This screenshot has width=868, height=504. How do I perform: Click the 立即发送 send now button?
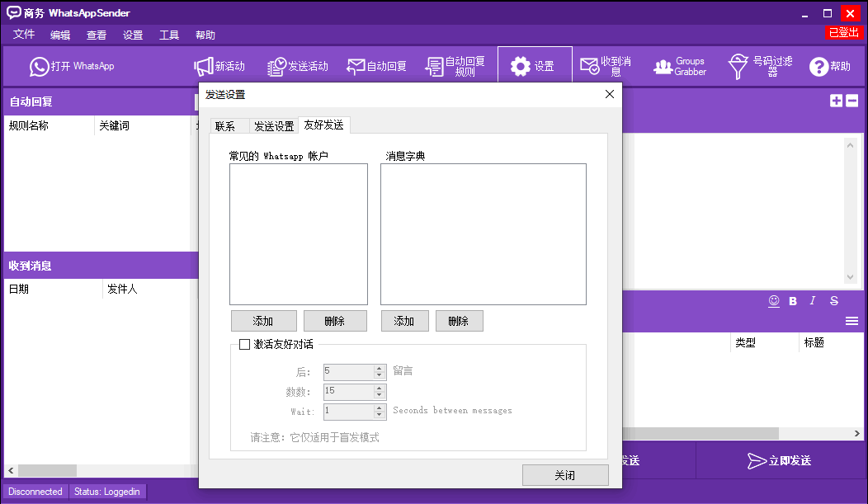coord(780,461)
